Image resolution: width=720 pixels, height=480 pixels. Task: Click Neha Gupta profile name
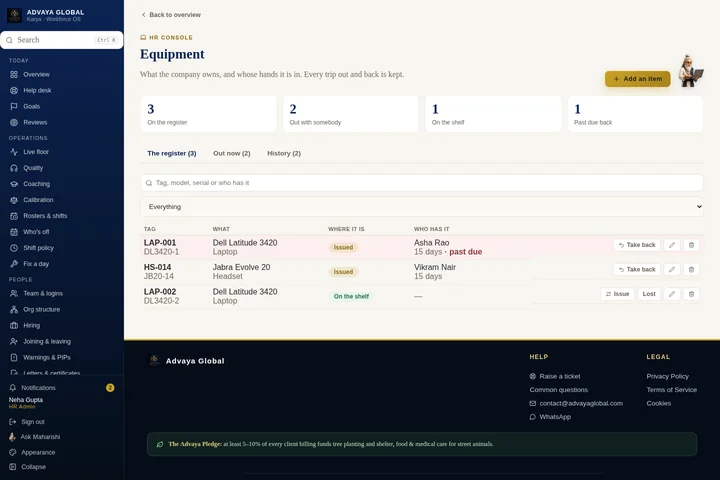26,400
